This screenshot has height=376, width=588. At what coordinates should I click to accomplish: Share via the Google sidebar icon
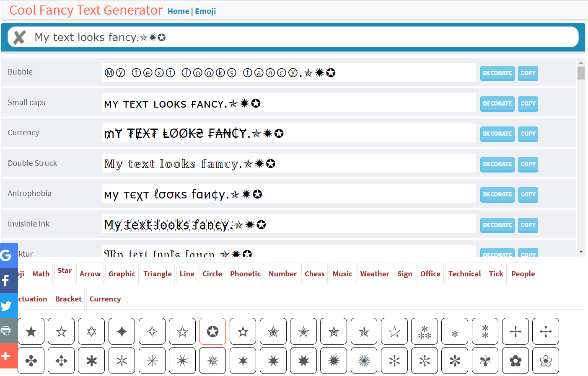pyautogui.click(x=8, y=255)
